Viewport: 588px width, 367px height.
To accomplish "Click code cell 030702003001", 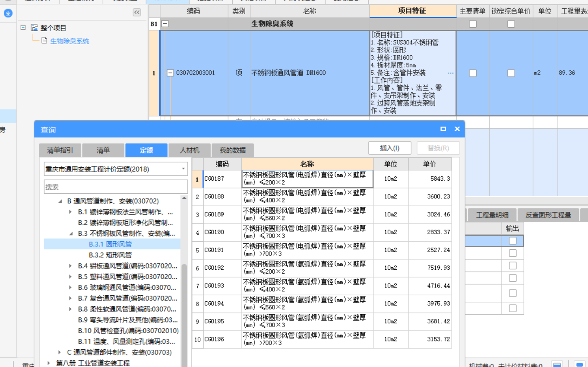I will [196, 73].
